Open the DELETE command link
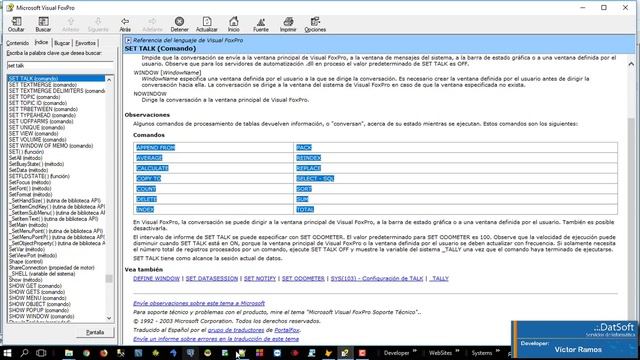The image size is (640, 360). [x=147, y=199]
